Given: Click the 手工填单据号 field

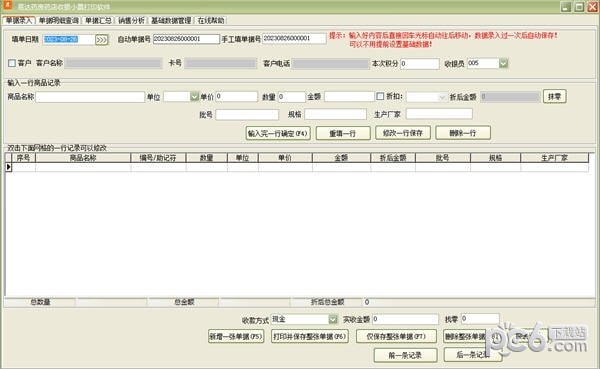Looking at the screenshot, I should click(x=294, y=38).
